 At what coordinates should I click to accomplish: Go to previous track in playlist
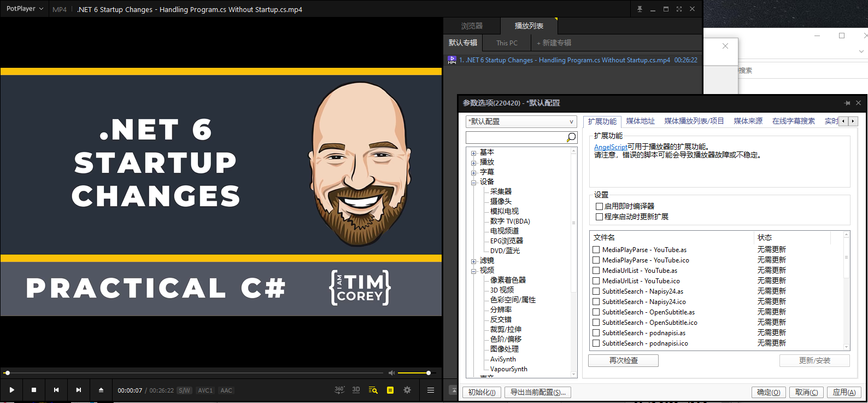[x=56, y=390]
